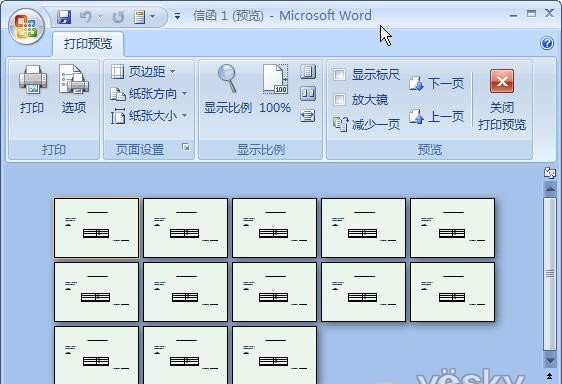Select the fifth thumbnail in top row

point(452,228)
